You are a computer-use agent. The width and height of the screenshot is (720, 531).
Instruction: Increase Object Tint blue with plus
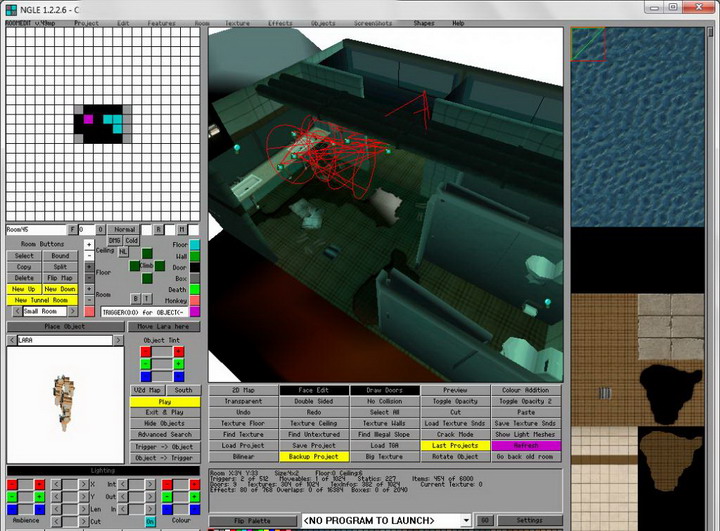[x=179, y=377]
